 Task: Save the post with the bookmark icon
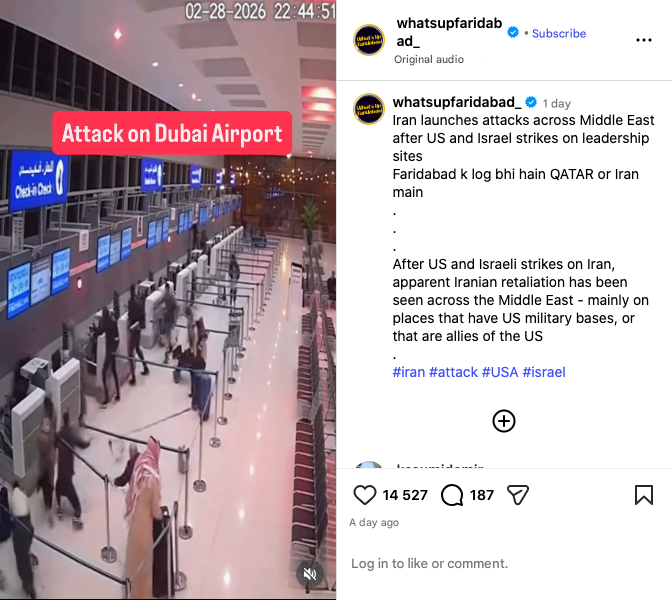[644, 495]
